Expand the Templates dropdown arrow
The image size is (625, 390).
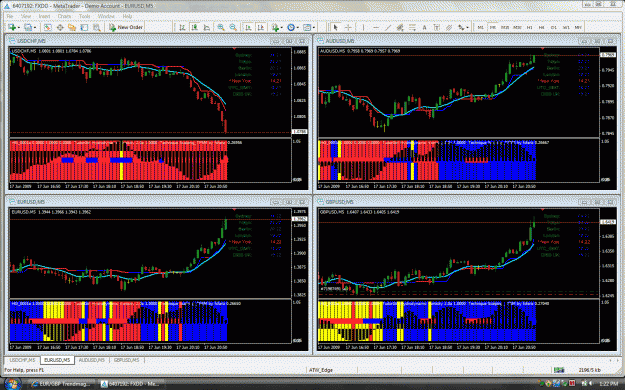click(314, 28)
